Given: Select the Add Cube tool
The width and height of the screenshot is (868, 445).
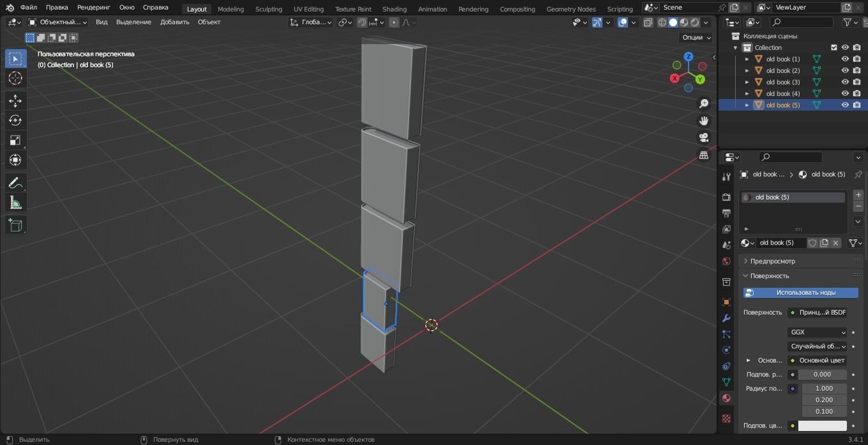Looking at the screenshot, I should click(x=15, y=225).
